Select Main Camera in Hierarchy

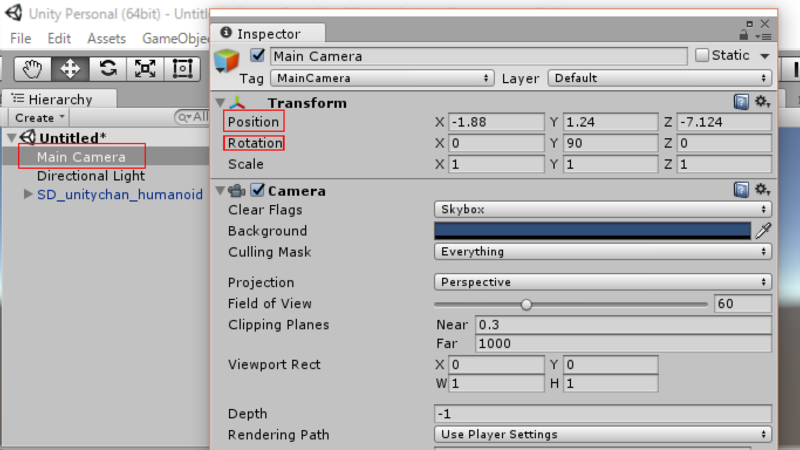pyautogui.click(x=81, y=157)
